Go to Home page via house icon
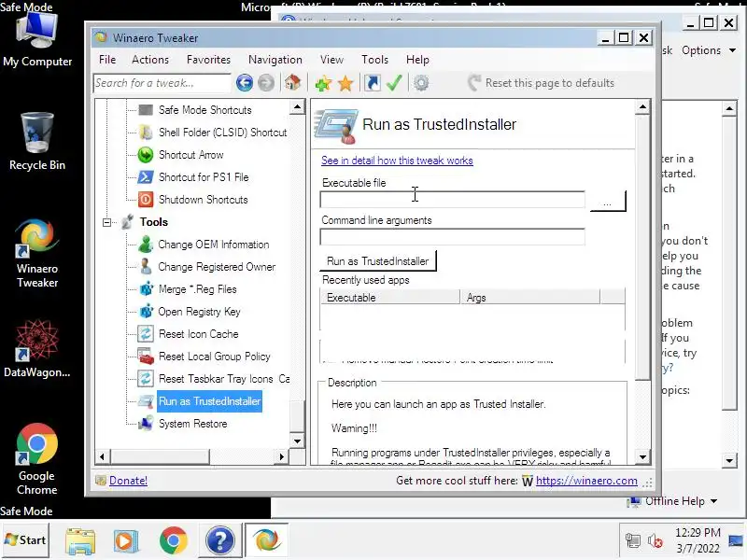 click(292, 82)
